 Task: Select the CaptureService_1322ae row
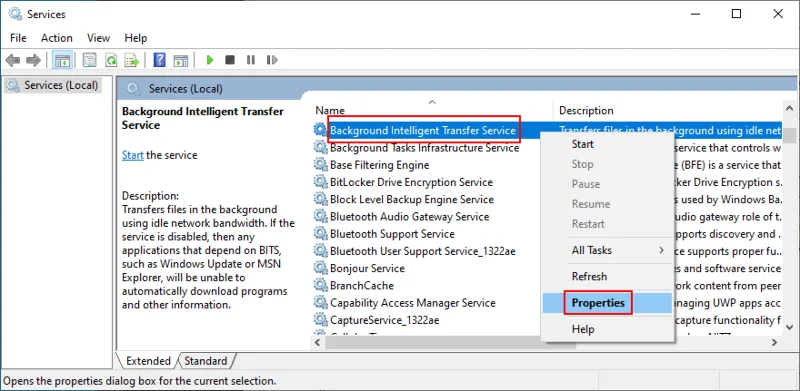pyautogui.click(x=385, y=320)
